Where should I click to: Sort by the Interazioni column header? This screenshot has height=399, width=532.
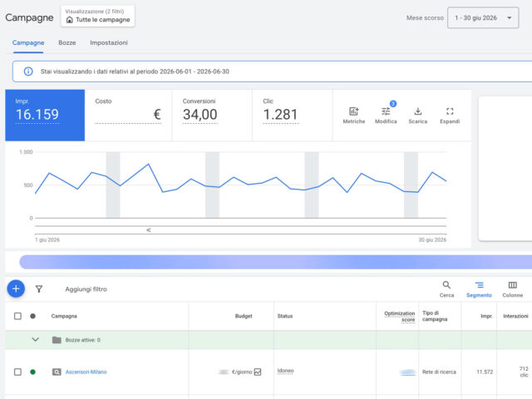pos(515,316)
